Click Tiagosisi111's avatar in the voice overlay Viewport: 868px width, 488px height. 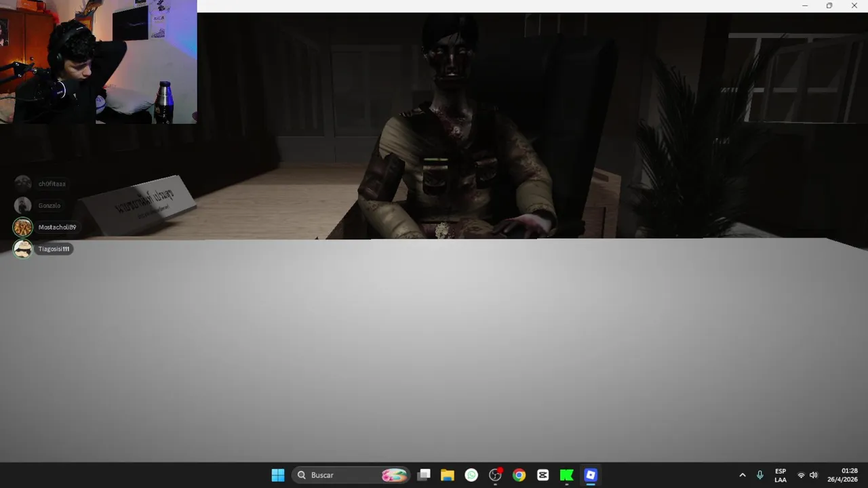tap(23, 249)
